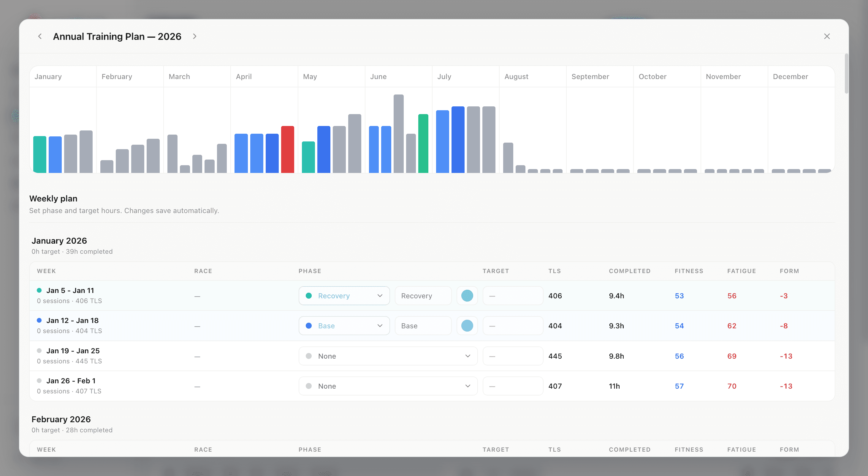The width and height of the screenshot is (868, 476).
Task: Pick color swatch for the Recovery week
Action: coord(467,296)
